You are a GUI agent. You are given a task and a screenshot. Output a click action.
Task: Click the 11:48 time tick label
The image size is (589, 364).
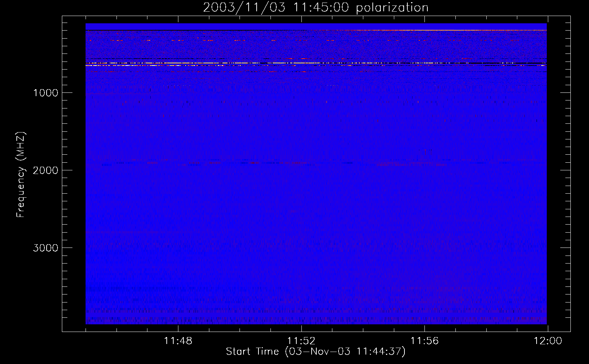tap(178, 341)
